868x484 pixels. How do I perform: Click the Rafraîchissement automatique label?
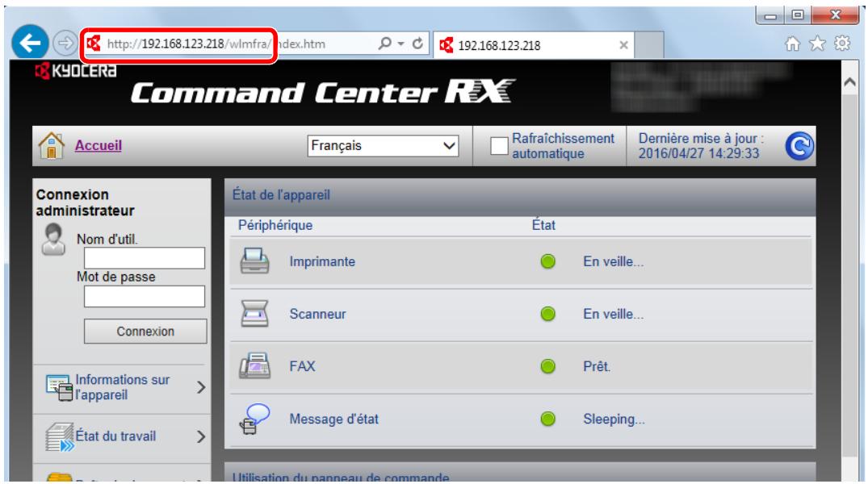click(563, 146)
